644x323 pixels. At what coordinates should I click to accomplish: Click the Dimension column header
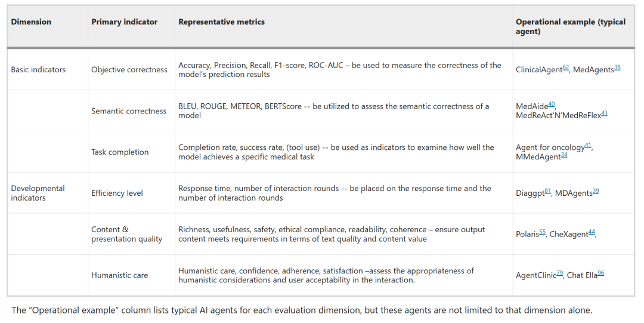(31, 22)
